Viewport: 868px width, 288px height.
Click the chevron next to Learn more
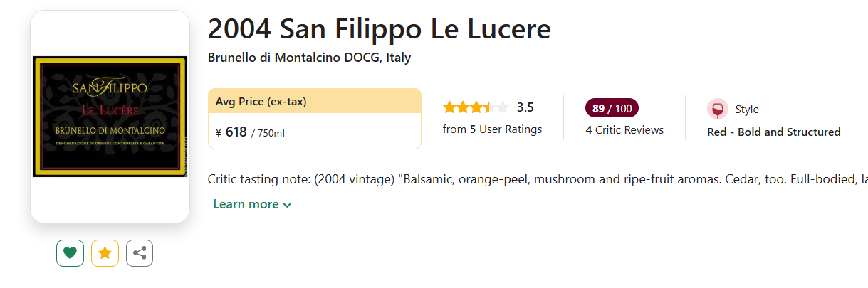pos(287,205)
